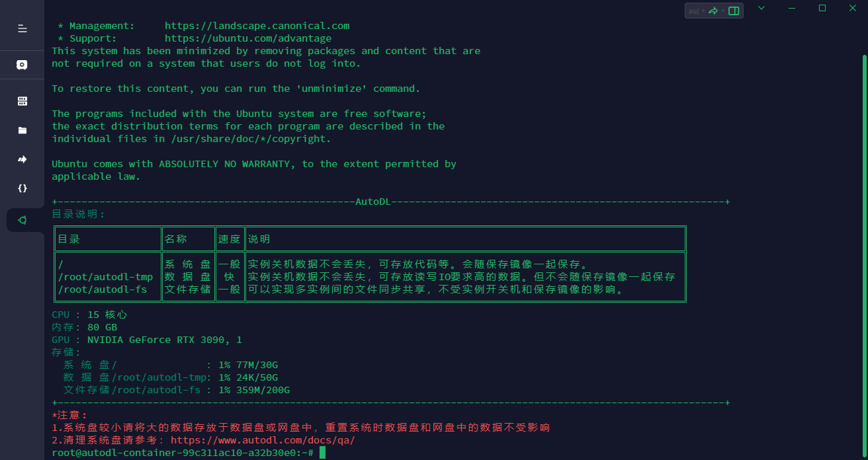
Task: Click the terminal cursor after the root prompt
Action: click(x=322, y=453)
